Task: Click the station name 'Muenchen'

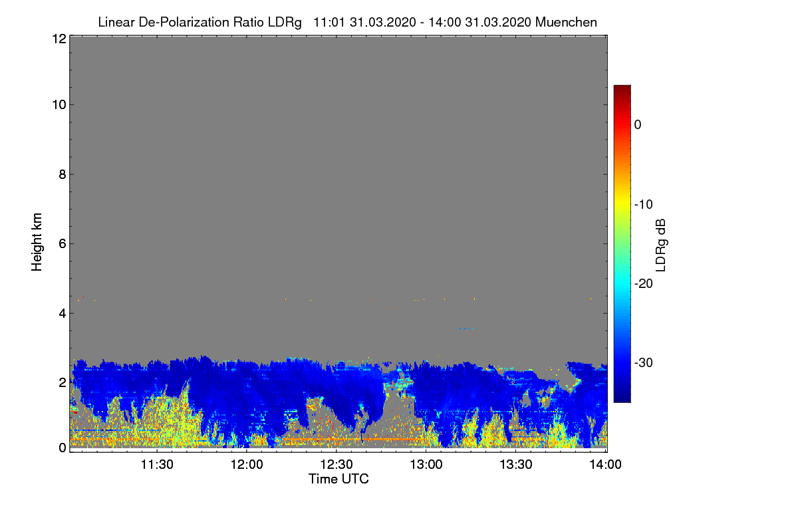Action: click(x=566, y=22)
